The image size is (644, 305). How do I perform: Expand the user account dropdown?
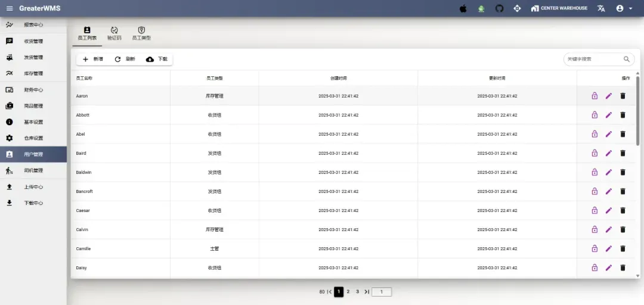pyautogui.click(x=624, y=8)
